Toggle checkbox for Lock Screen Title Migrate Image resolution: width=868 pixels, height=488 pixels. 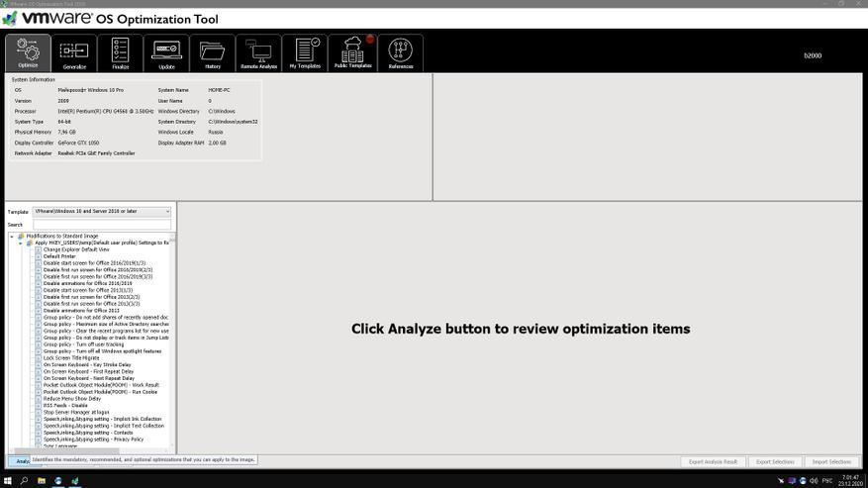click(39, 358)
